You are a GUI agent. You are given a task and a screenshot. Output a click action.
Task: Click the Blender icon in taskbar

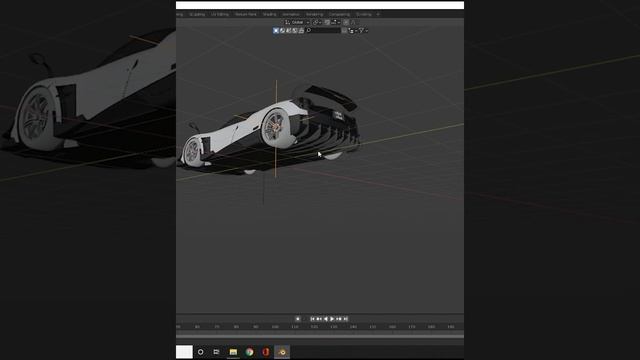click(x=282, y=352)
